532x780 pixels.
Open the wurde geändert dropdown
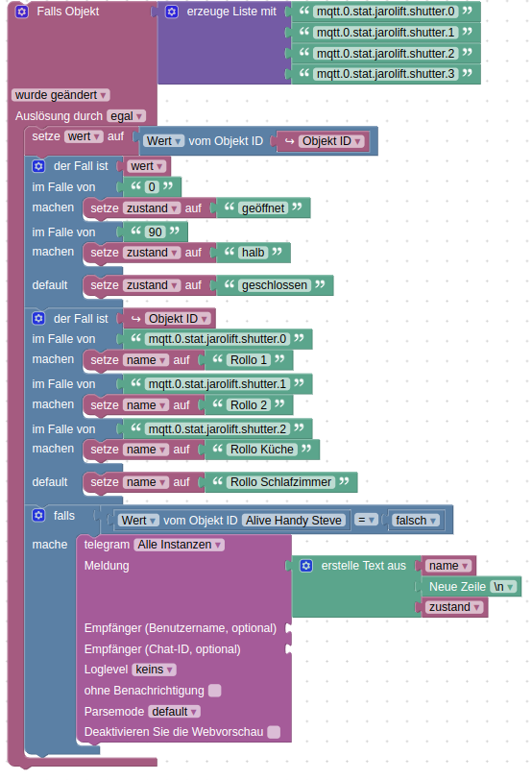coord(60,95)
